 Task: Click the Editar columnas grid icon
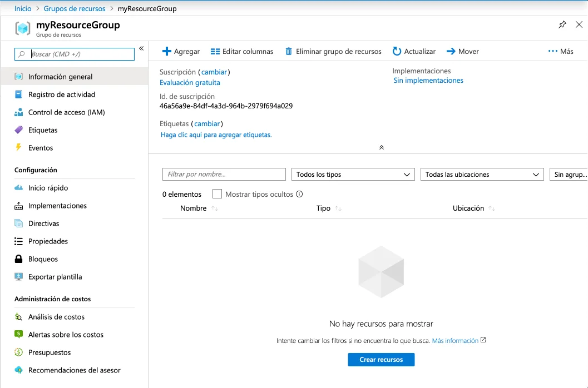coord(215,51)
